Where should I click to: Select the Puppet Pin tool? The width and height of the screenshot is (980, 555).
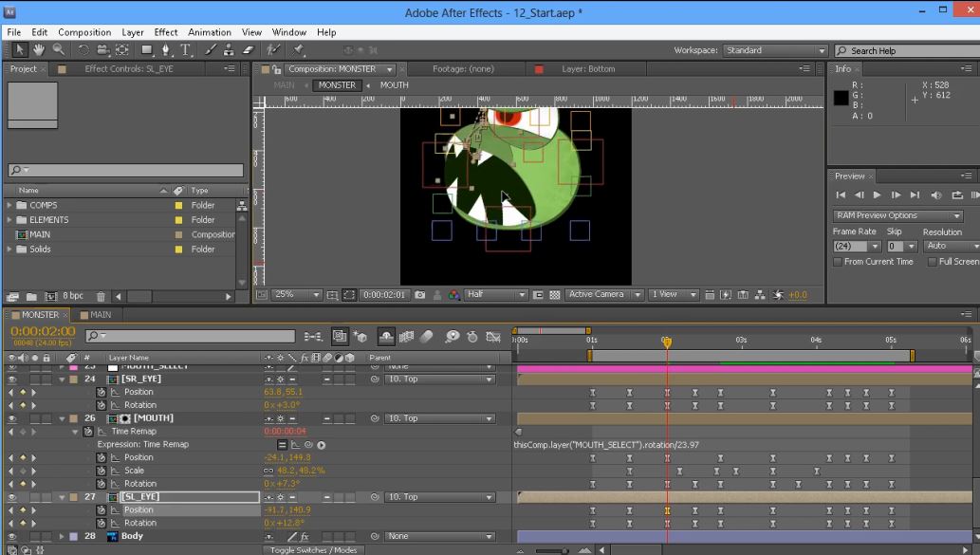coord(299,50)
